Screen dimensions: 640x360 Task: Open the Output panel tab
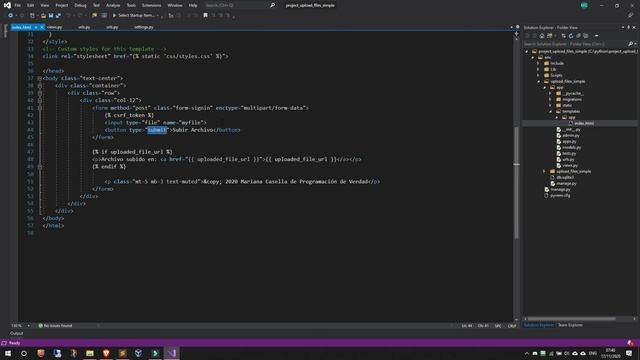tap(17, 333)
